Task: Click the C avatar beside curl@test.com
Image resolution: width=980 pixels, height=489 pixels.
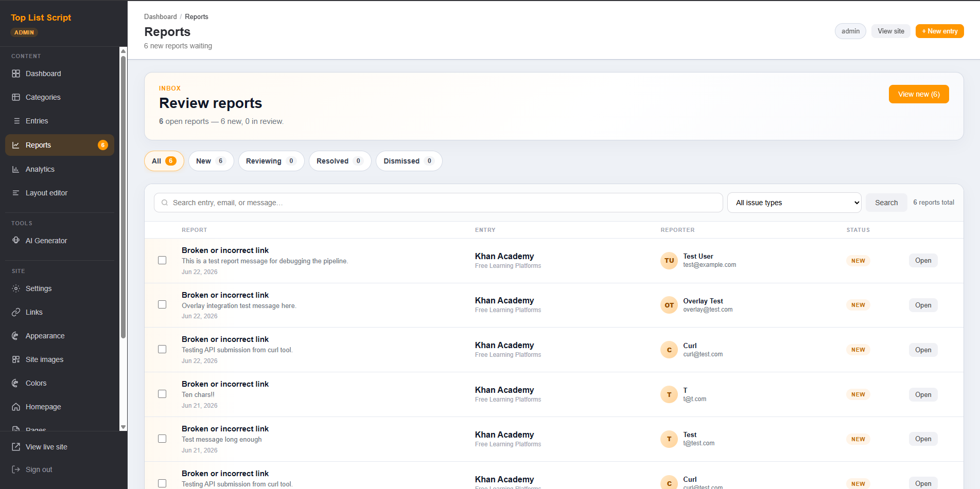Action: pos(669,350)
